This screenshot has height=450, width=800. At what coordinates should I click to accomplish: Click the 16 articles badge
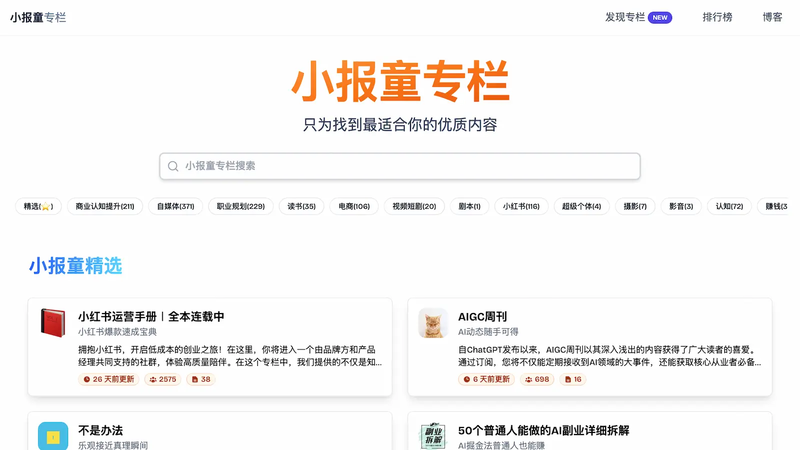(x=573, y=379)
